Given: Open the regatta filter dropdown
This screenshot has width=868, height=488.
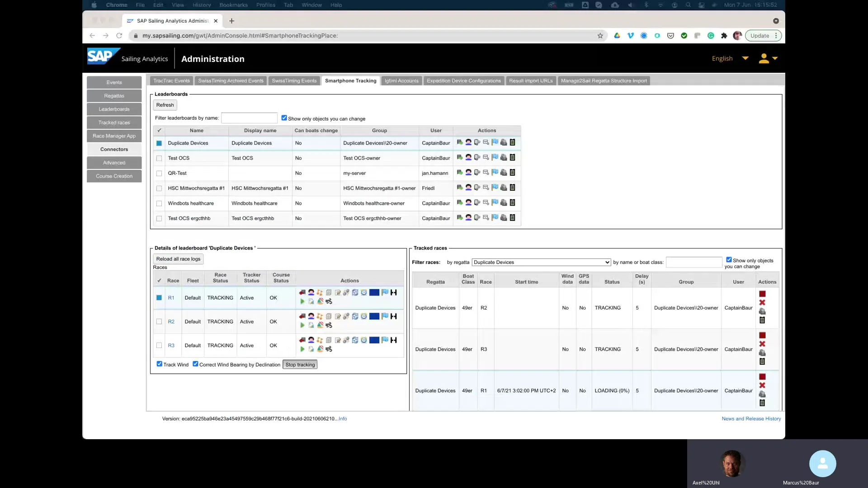Looking at the screenshot, I should point(541,263).
